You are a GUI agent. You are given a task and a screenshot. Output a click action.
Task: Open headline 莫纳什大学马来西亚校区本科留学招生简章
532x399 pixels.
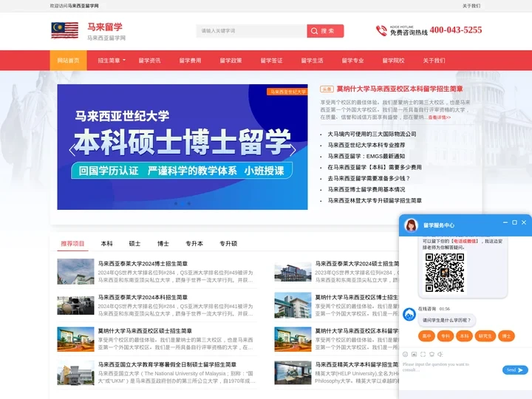pos(400,89)
